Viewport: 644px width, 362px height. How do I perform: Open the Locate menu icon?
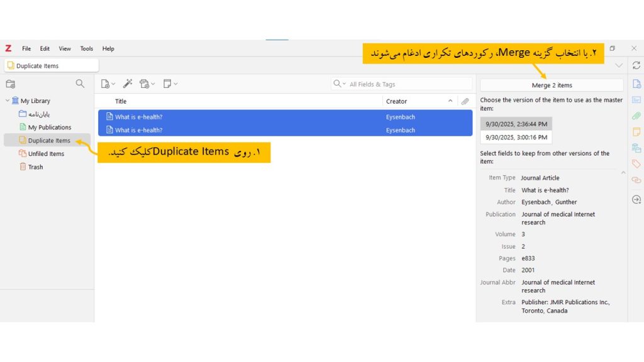pyautogui.click(x=636, y=199)
